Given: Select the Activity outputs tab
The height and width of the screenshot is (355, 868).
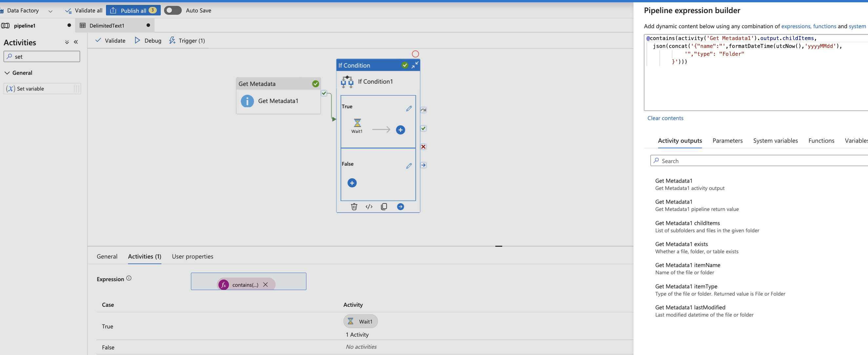Looking at the screenshot, I should pos(680,140).
